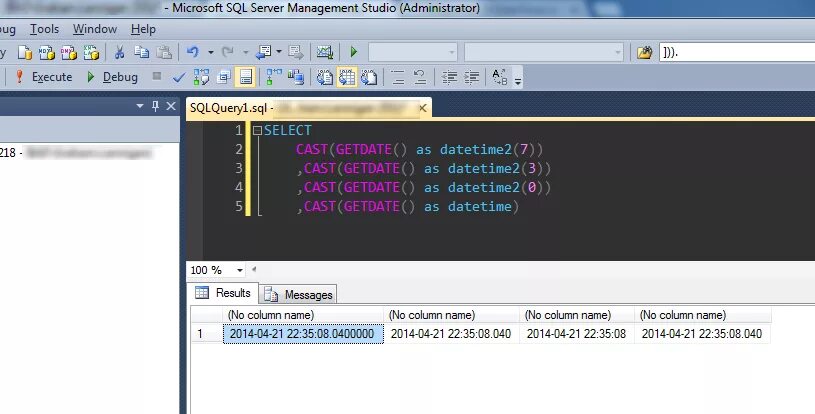Screen dimensions: 815x414
Task: Click datetime2(7) text on line 2
Action: click(492, 150)
